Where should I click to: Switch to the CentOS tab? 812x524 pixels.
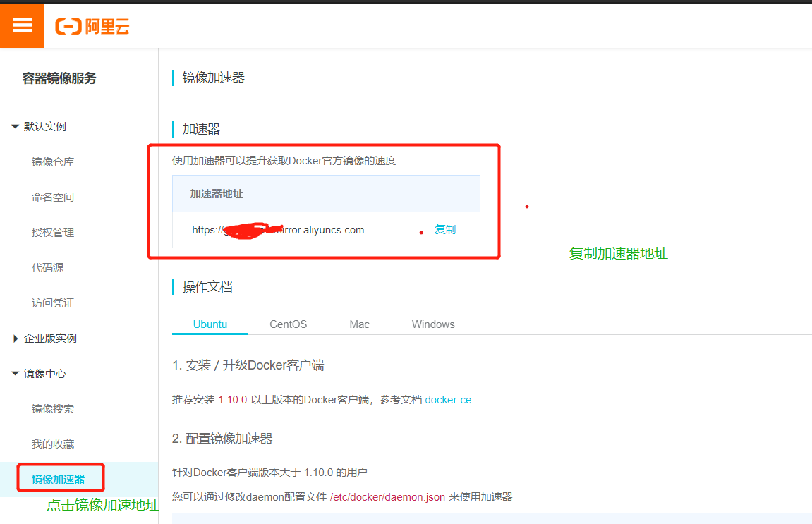tap(288, 324)
